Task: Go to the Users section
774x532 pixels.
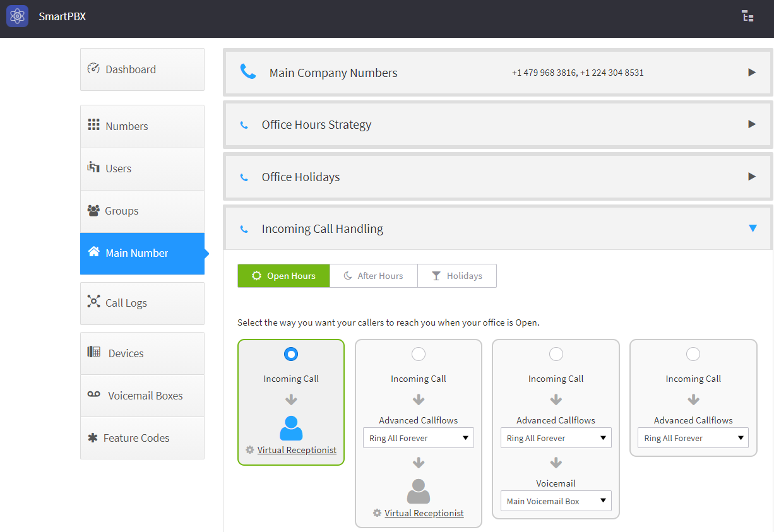Action: 143,168
